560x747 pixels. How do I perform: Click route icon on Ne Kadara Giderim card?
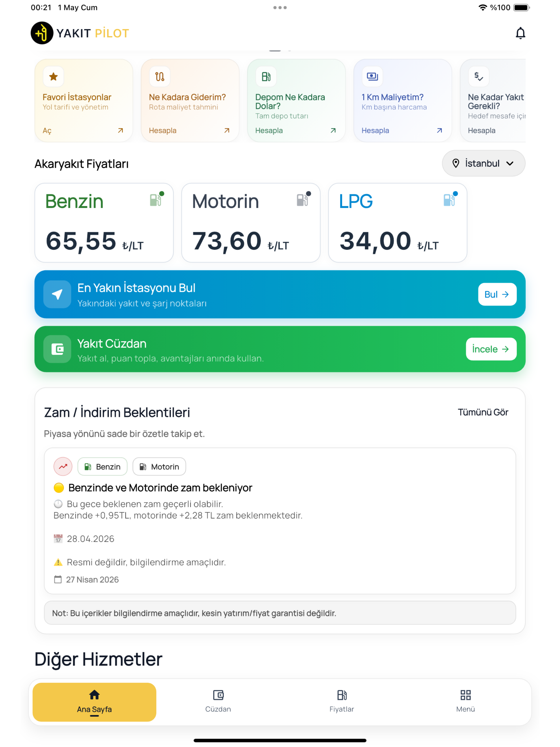click(160, 77)
